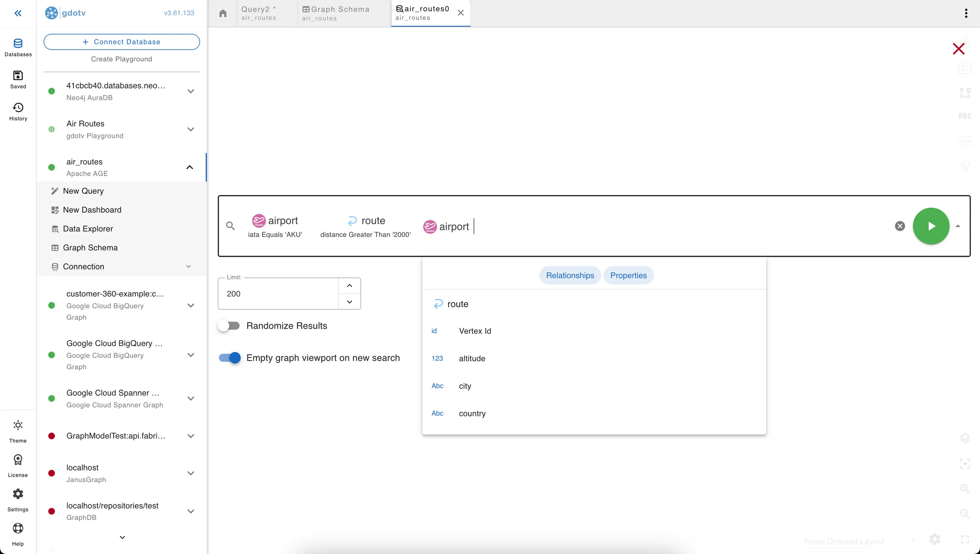Image resolution: width=980 pixels, height=554 pixels.
Task: Disable Empty graph viewport on new search
Action: point(230,358)
